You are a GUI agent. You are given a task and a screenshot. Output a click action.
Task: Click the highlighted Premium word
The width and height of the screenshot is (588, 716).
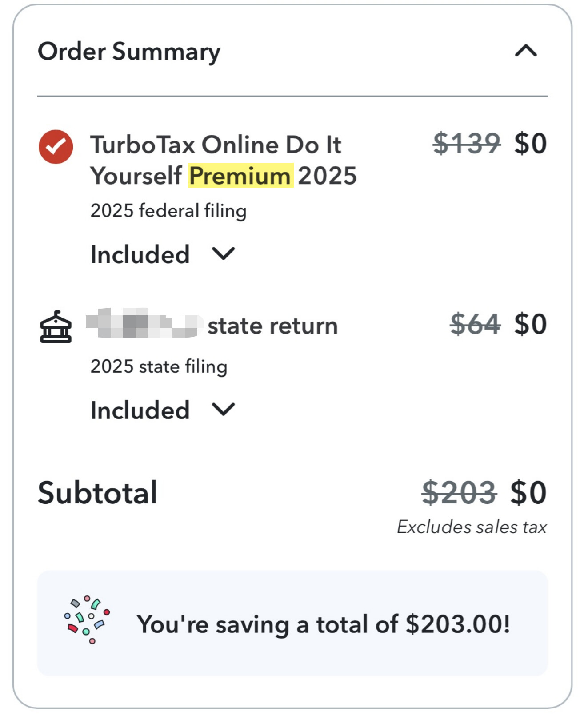coord(240,176)
